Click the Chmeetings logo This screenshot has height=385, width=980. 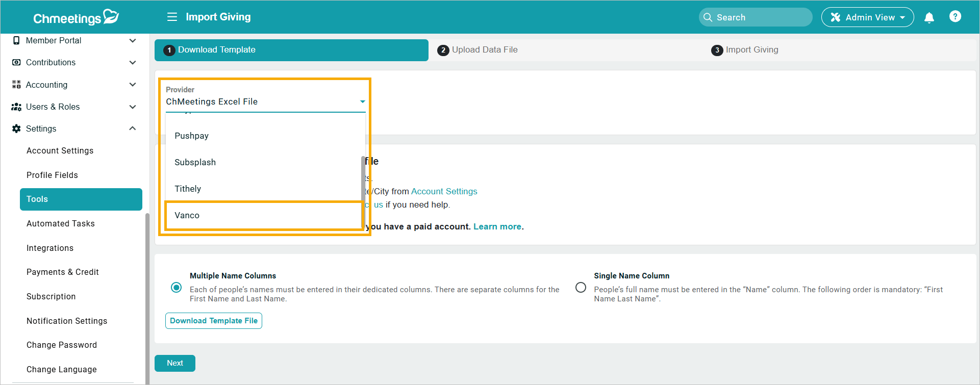76,17
